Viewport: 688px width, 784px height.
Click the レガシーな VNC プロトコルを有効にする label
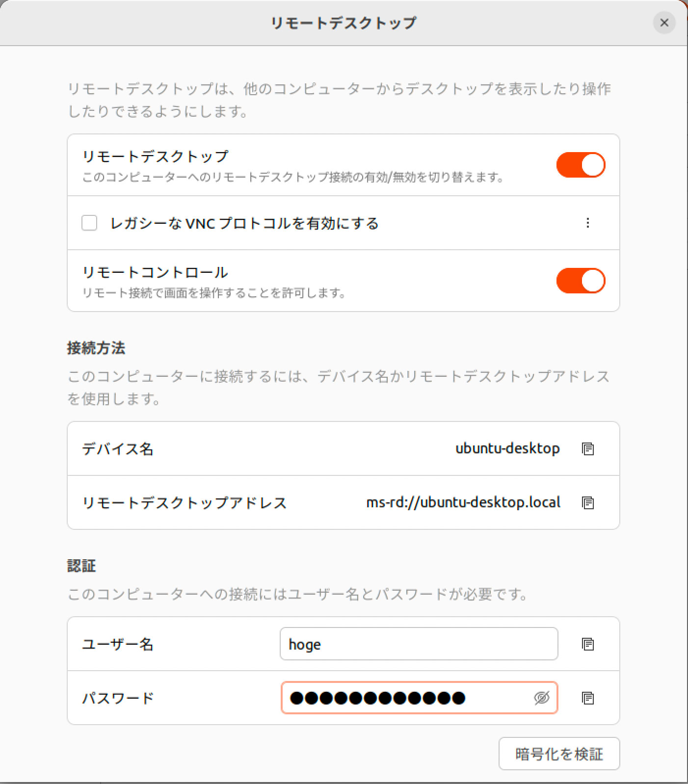[244, 223]
